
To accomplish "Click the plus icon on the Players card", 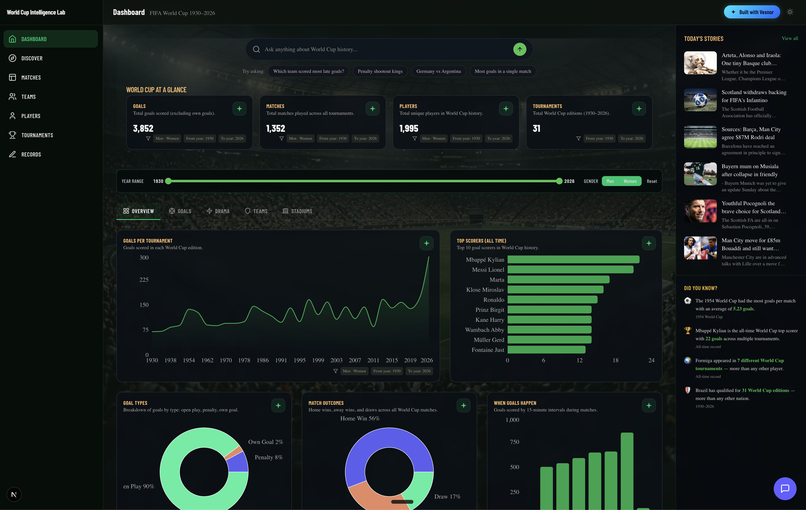I will (x=506, y=108).
